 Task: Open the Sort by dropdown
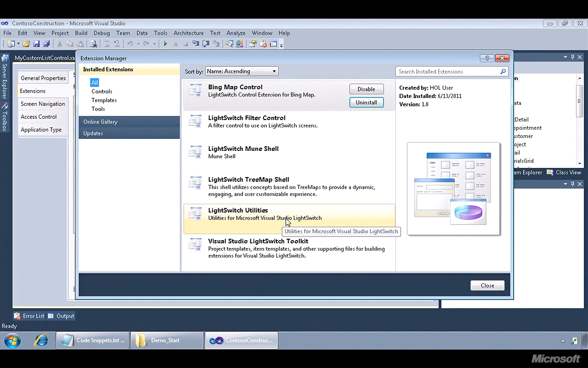pyautogui.click(x=242, y=71)
